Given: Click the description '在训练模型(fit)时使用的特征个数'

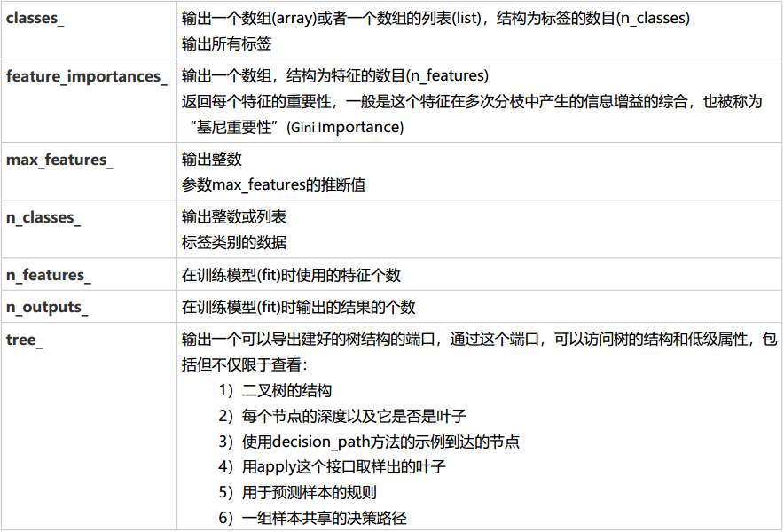Looking at the screenshot, I should [291, 275].
